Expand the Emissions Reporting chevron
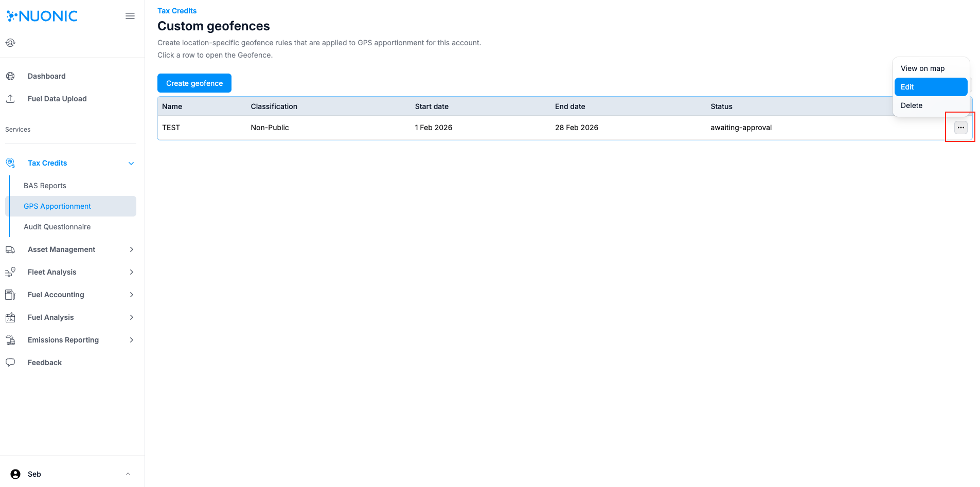The width and height of the screenshot is (980, 487). pyautogui.click(x=132, y=340)
